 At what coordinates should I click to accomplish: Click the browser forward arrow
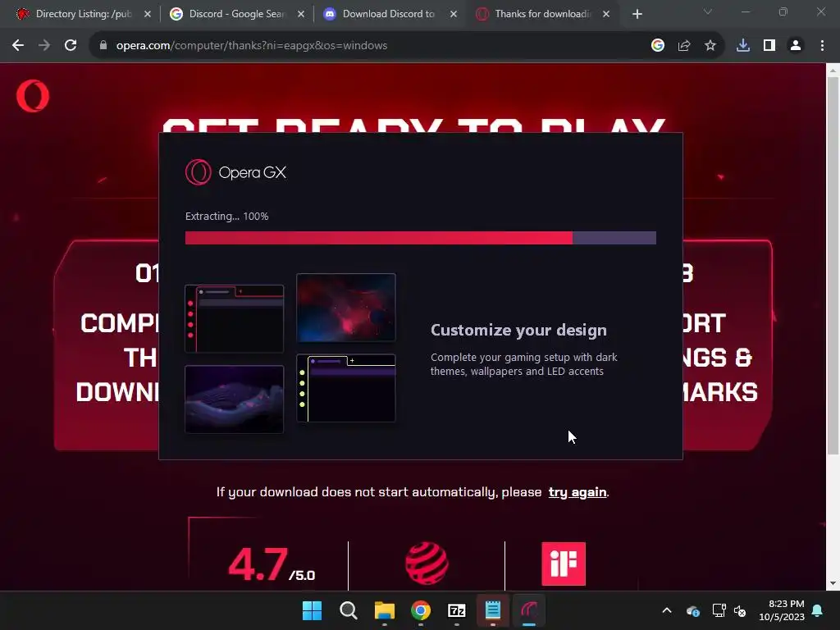[44, 46]
